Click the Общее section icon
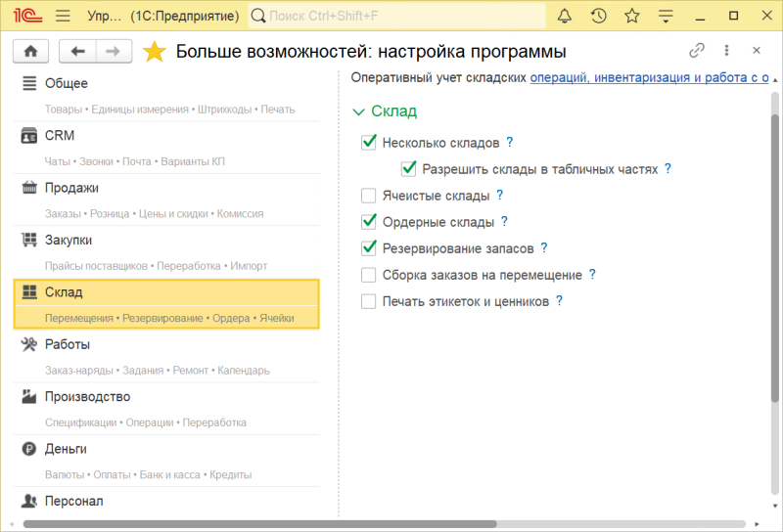Viewport: 783px width, 532px height. (x=29, y=83)
